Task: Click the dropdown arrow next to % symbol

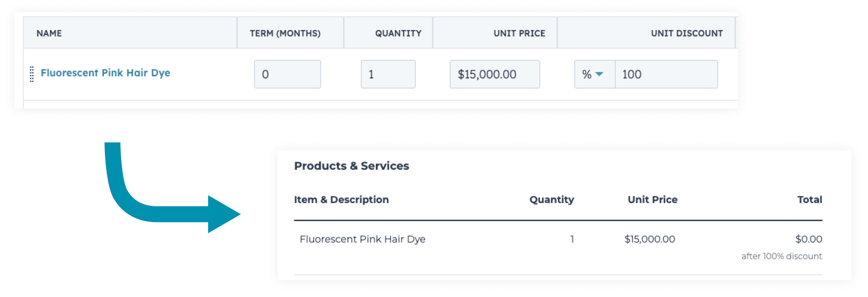Action: [599, 74]
